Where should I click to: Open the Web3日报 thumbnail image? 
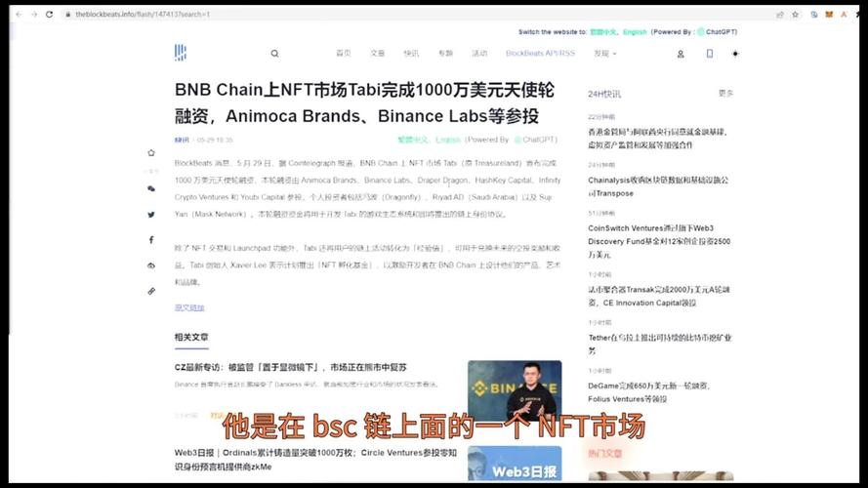point(515,464)
